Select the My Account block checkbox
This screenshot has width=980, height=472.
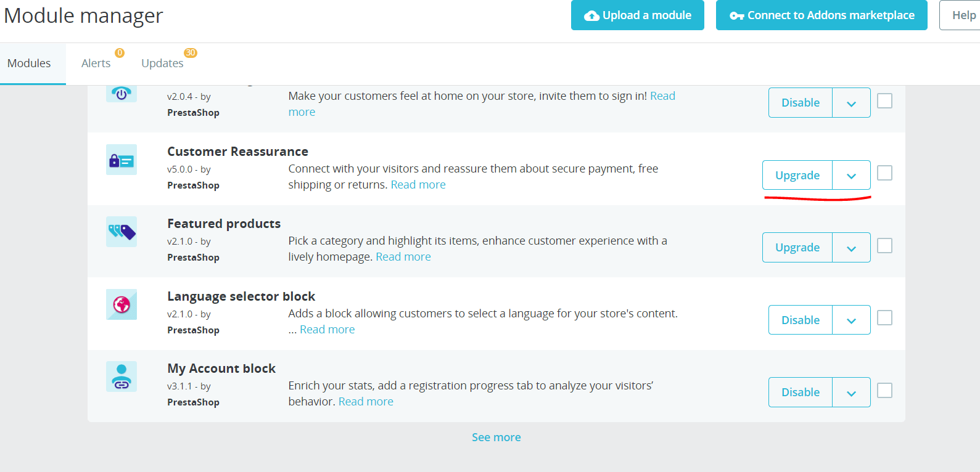pos(884,391)
